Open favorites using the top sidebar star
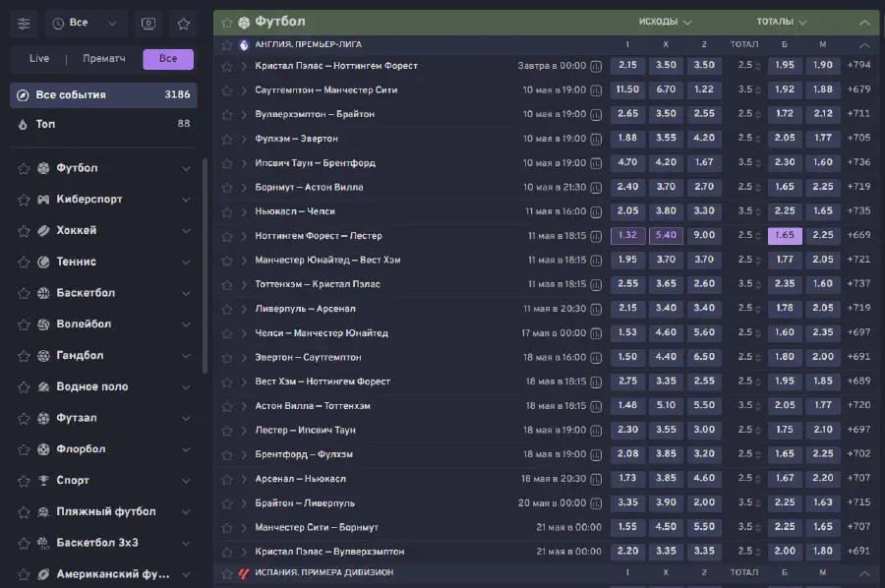 point(184,24)
